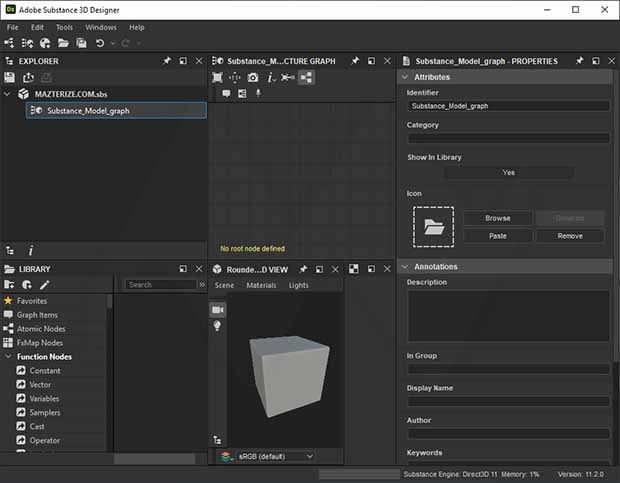Click the Library add-folder icon
This screenshot has height=483, width=620.
(x=9, y=285)
